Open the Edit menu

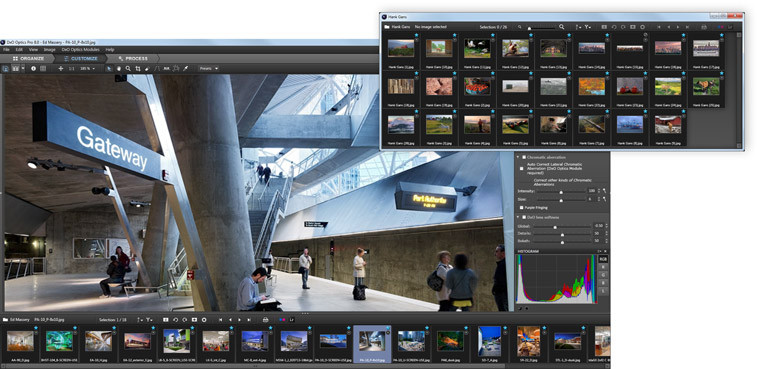click(19, 50)
